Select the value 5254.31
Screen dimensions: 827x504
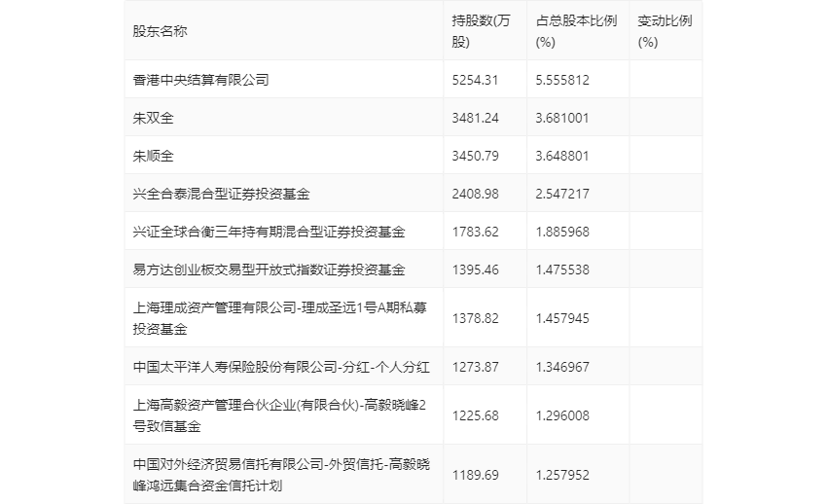point(475,80)
